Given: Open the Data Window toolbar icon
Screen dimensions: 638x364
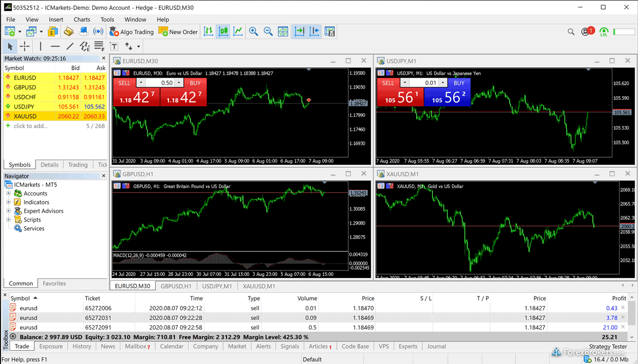Looking at the screenshot, I should [69, 32].
